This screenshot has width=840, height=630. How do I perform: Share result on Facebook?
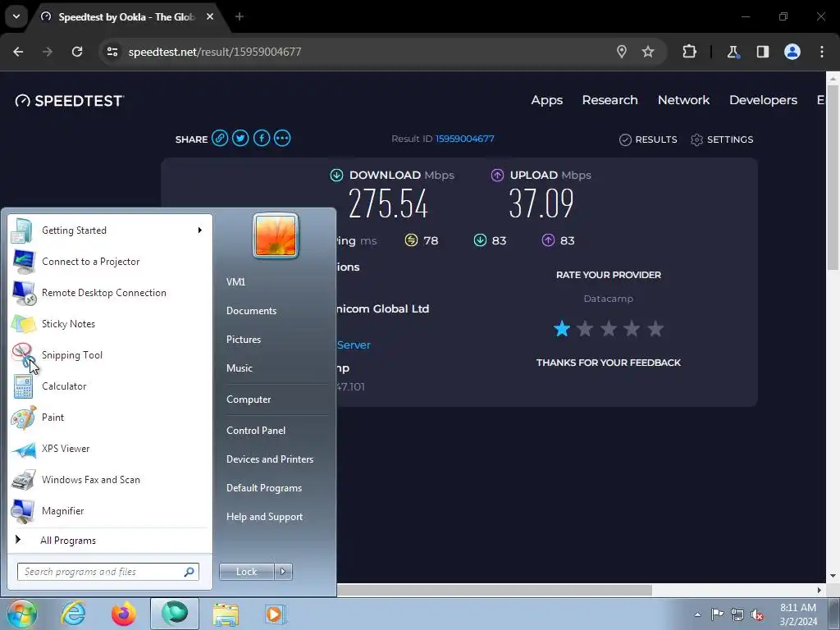(262, 138)
